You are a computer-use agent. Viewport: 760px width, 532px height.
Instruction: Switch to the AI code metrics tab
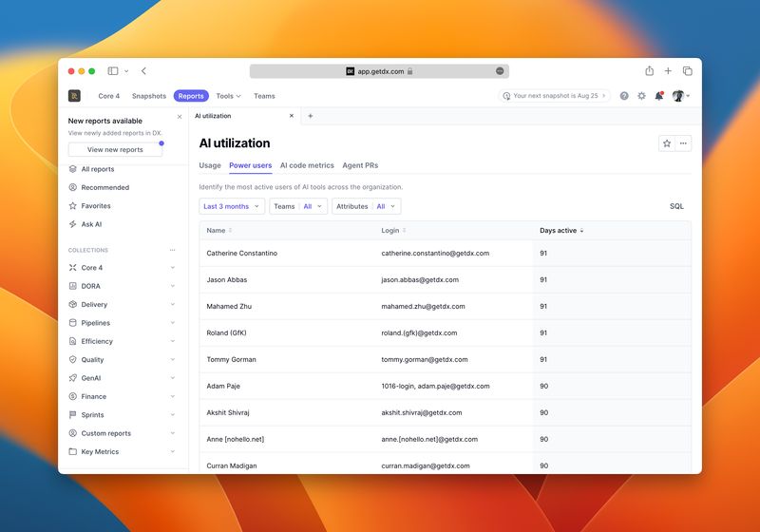[x=307, y=165]
